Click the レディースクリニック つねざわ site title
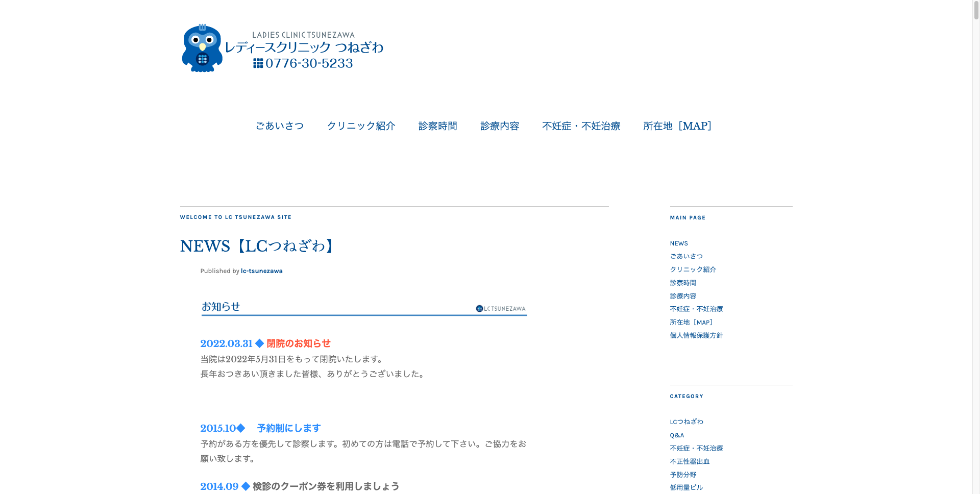This screenshot has width=980, height=494. point(304,47)
